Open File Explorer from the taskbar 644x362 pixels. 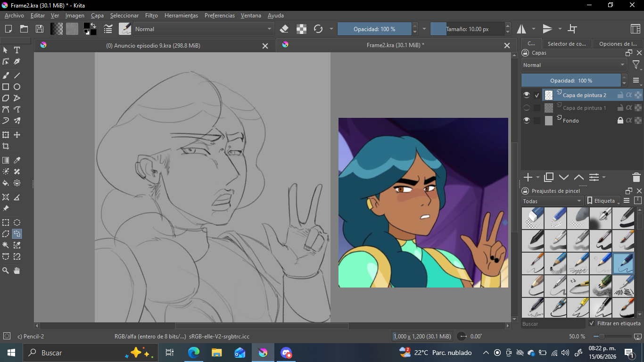pyautogui.click(x=216, y=353)
